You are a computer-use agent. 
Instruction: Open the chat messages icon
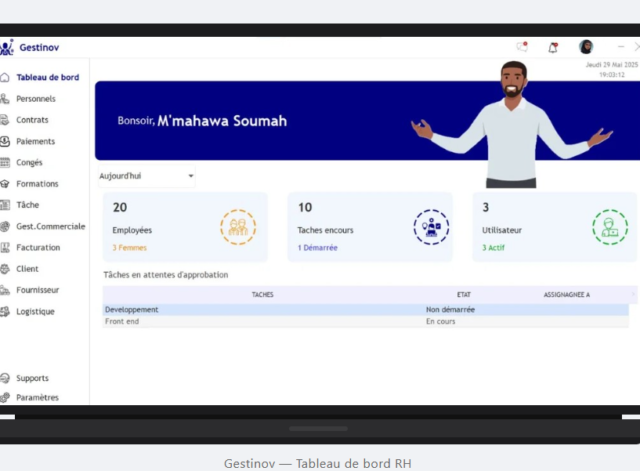(x=522, y=47)
